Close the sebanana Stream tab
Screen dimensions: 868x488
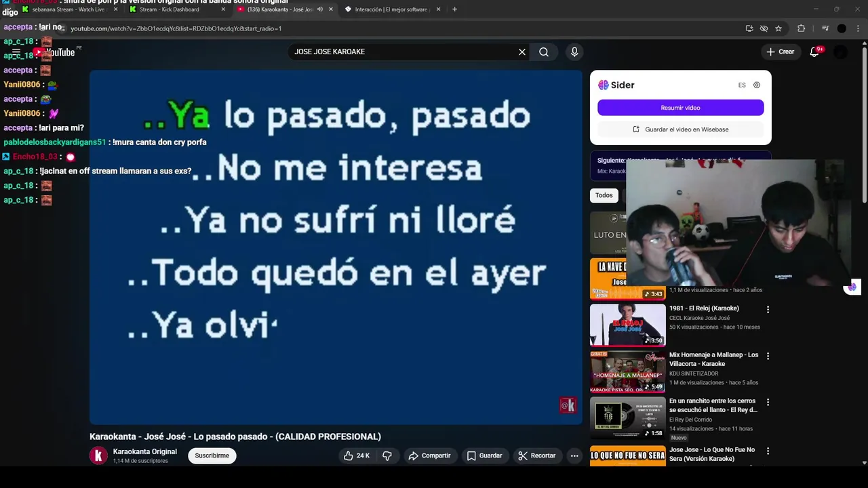click(115, 9)
